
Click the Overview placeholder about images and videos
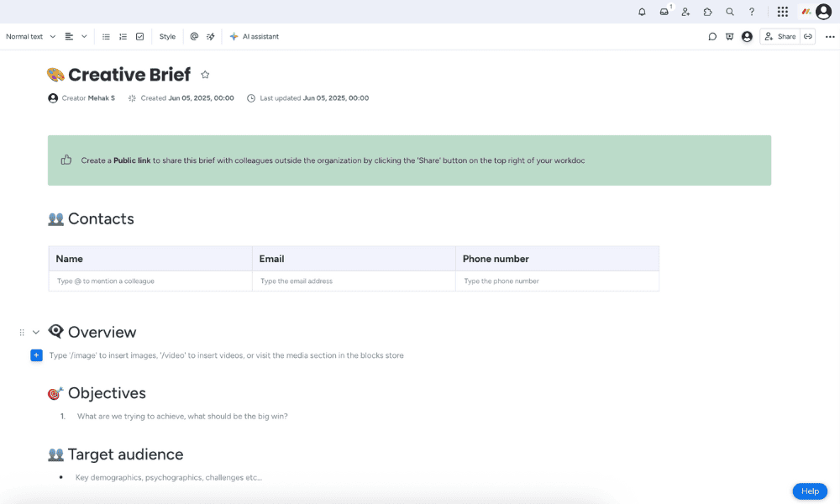coord(227,355)
